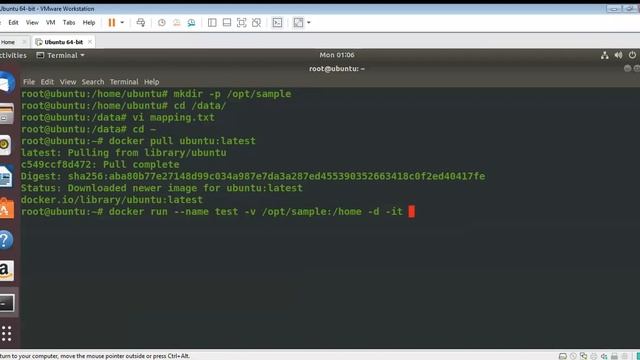Open Files manager from dock
640x360 pixels.
6,114
